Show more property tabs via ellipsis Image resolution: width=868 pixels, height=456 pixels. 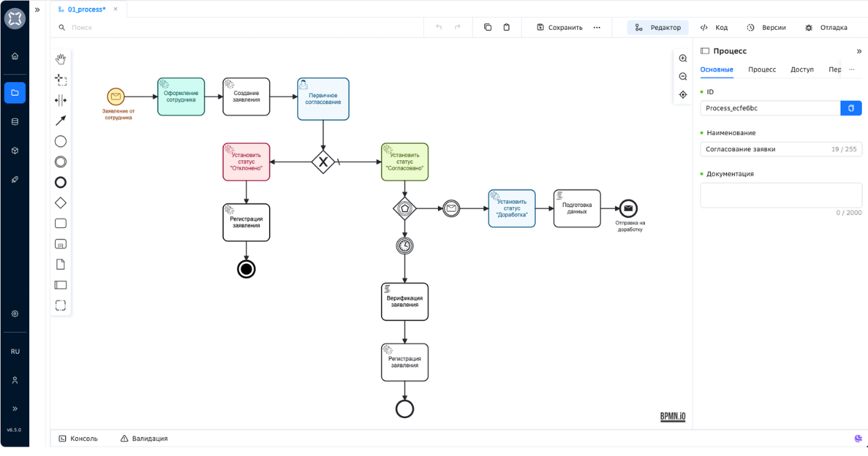tap(852, 69)
